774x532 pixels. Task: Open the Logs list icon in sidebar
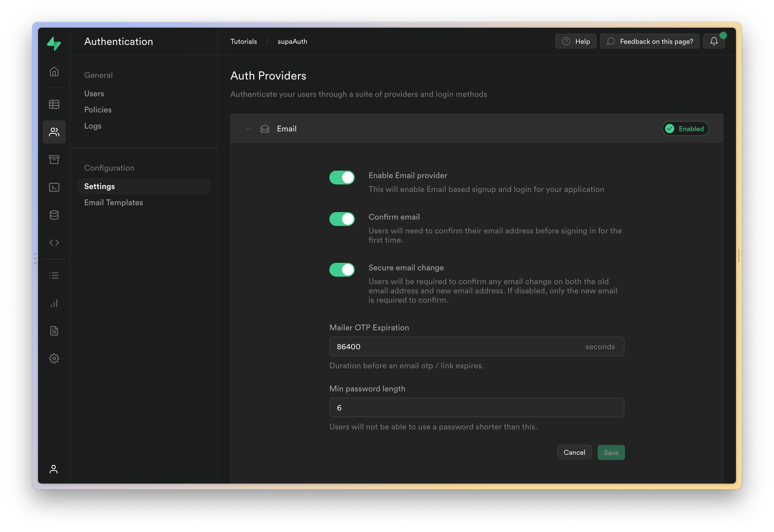[x=54, y=276]
